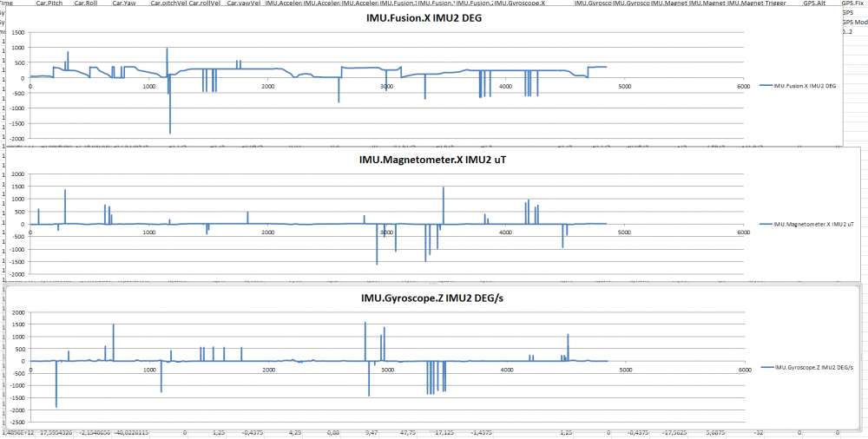
Task: Select the IMU.Gyroscope.X header cell
Action: click(x=519, y=3)
